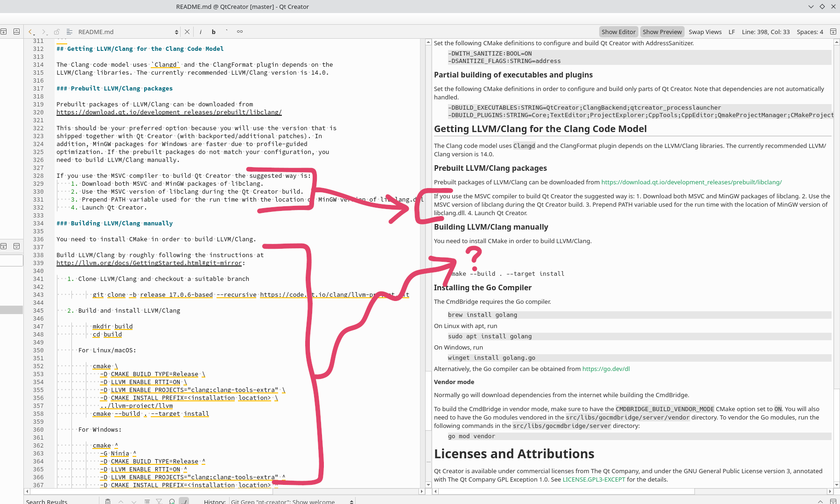Toggle the Show Editor button
Viewport: 840px width, 504px height.
(618, 32)
